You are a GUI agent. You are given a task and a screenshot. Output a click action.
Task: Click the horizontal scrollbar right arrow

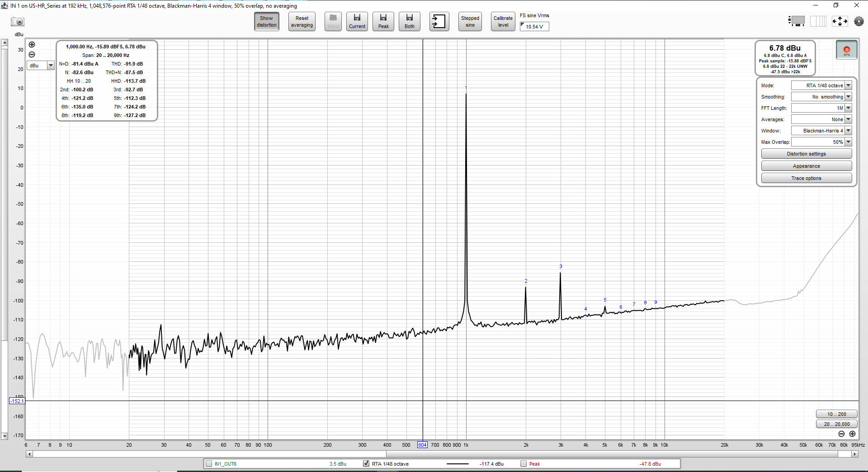[854, 454]
